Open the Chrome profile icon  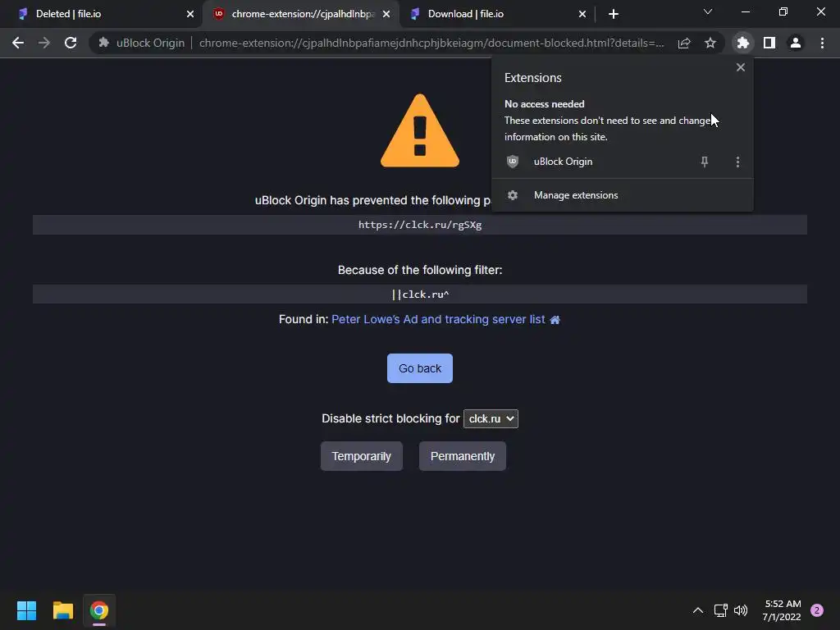[x=796, y=43]
